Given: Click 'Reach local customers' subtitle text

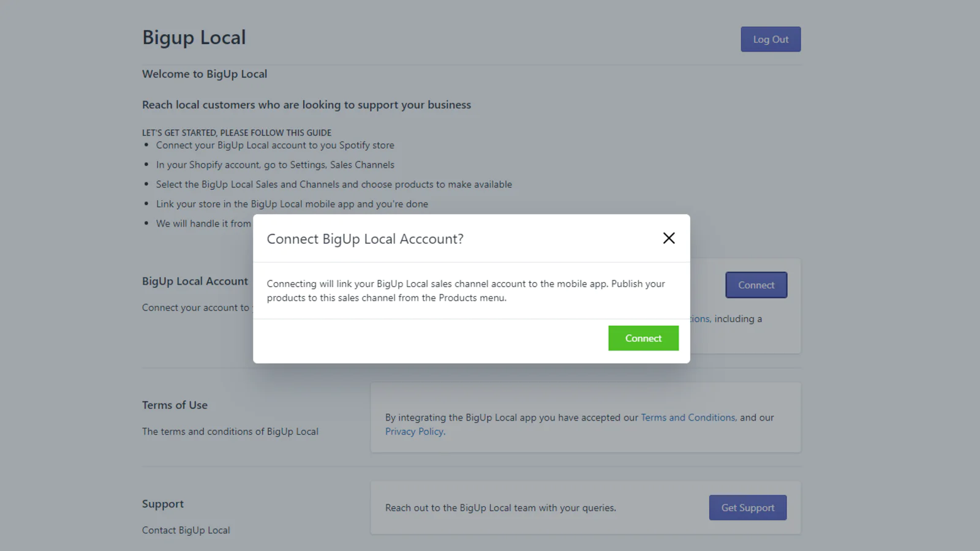Looking at the screenshot, I should [x=306, y=105].
